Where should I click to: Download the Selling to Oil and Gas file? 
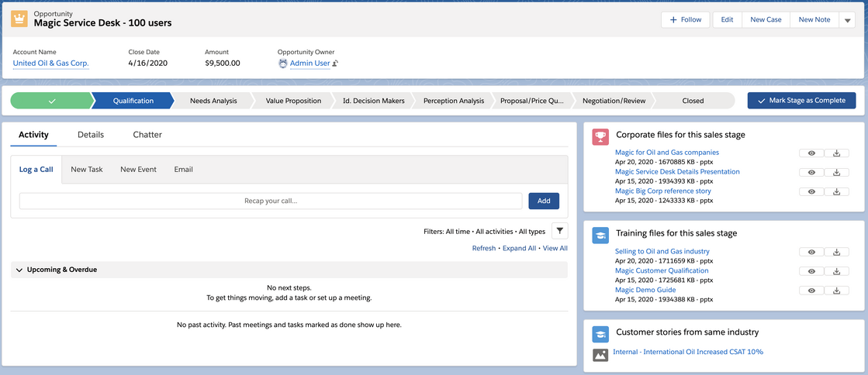[836, 252]
